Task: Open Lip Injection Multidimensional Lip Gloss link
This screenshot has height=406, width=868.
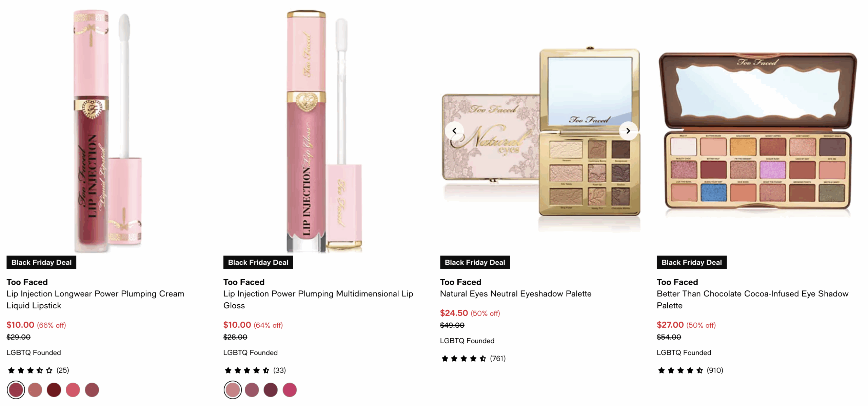Action: point(318,299)
